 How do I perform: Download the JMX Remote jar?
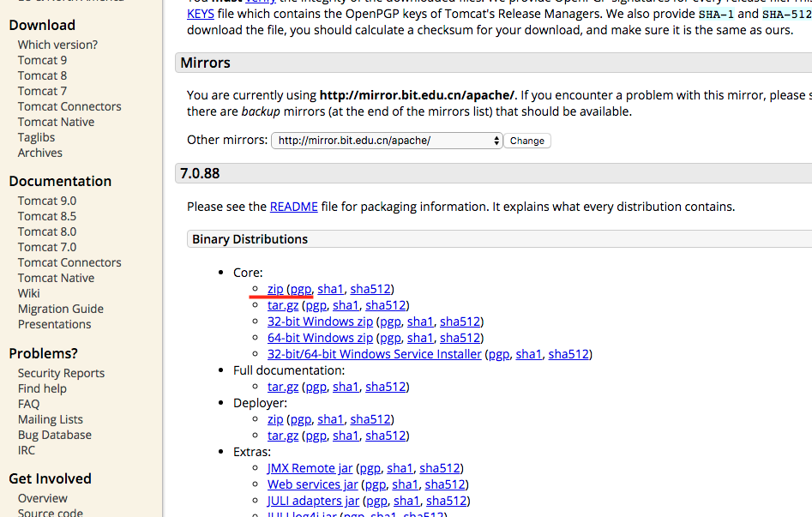[x=310, y=468]
